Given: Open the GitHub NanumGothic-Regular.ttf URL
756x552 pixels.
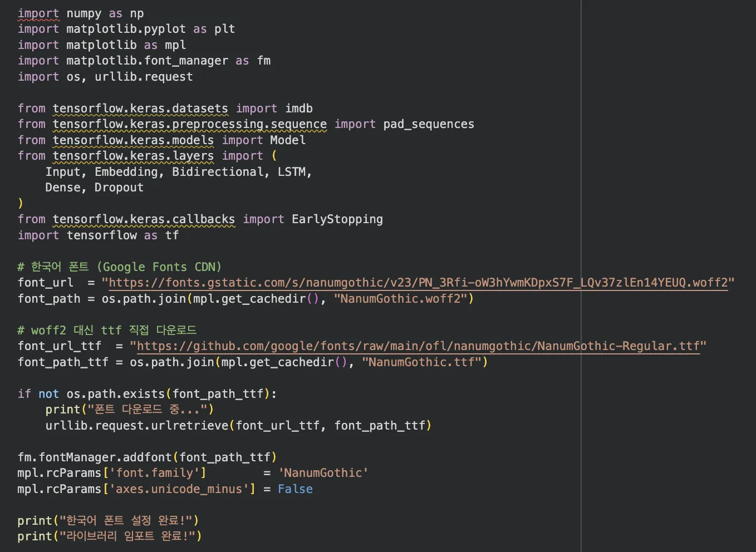Looking at the screenshot, I should pyautogui.click(x=418, y=346).
